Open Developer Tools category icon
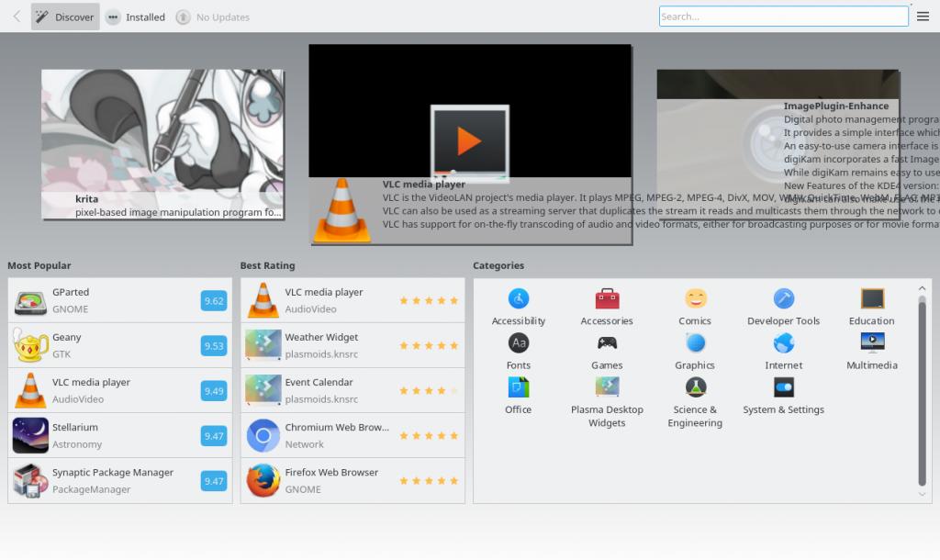This screenshot has height=560, width=940. [783, 299]
